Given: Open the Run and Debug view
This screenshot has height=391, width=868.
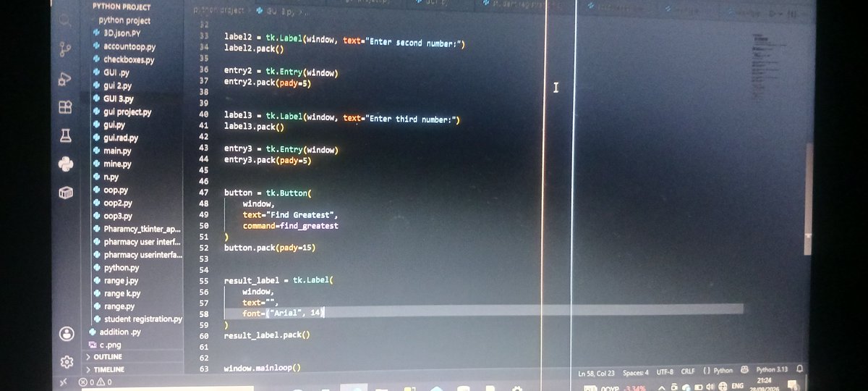Looking at the screenshot, I should [65, 78].
